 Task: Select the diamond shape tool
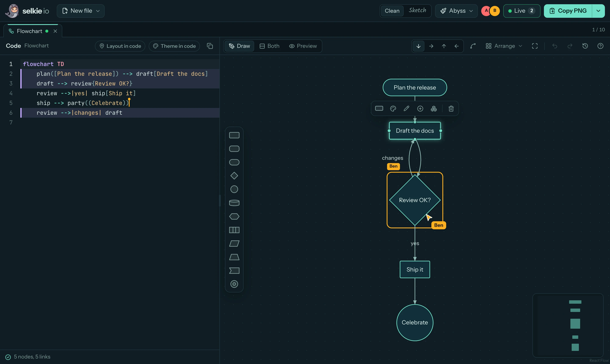pos(234,176)
